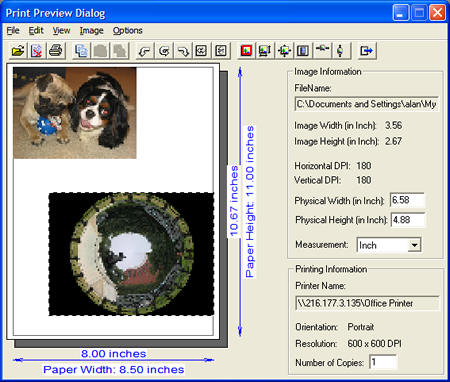Select the circular garden image on page
Viewport: 450px width, 382px height.
click(131, 254)
